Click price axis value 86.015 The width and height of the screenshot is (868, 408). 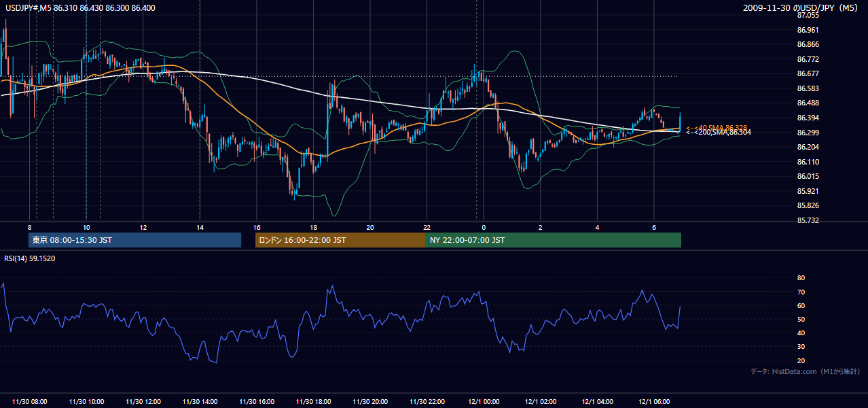point(808,176)
